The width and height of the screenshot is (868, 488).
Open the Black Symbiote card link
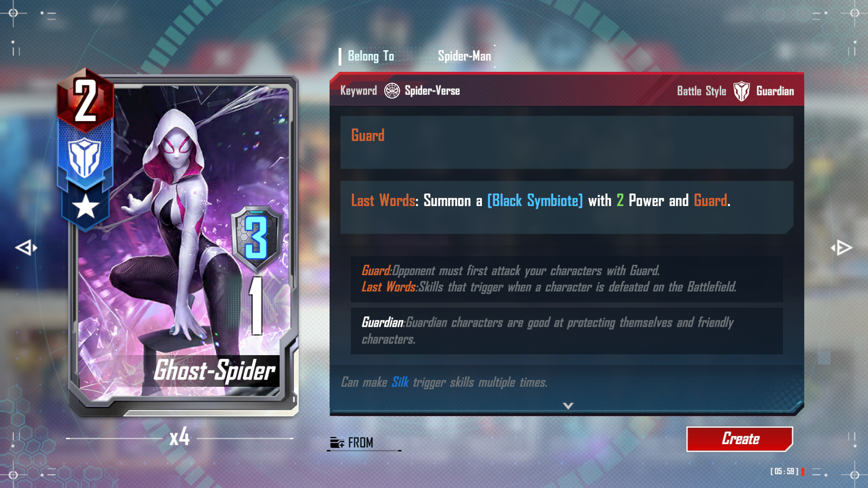click(535, 200)
